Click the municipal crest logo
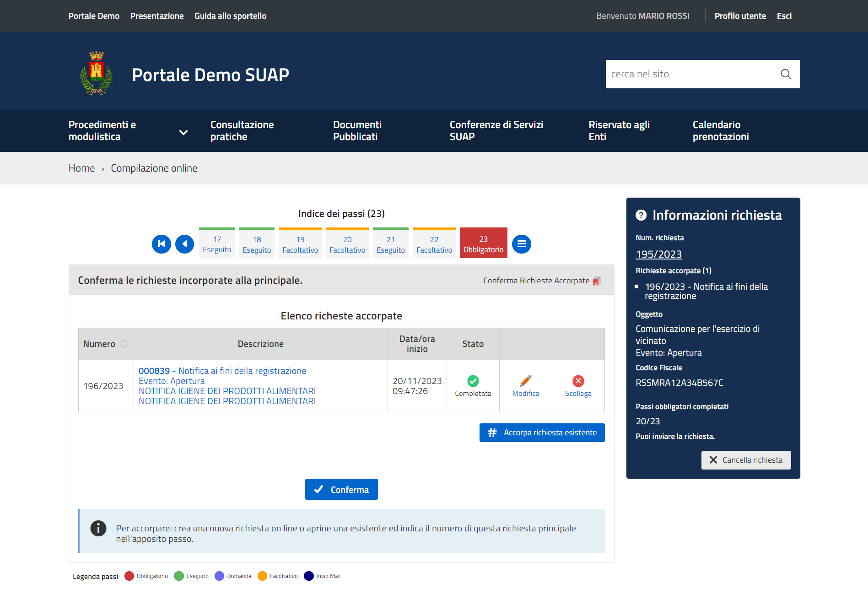Image resolution: width=868 pixels, height=589 pixels. pyautogui.click(x=96, y=73)
